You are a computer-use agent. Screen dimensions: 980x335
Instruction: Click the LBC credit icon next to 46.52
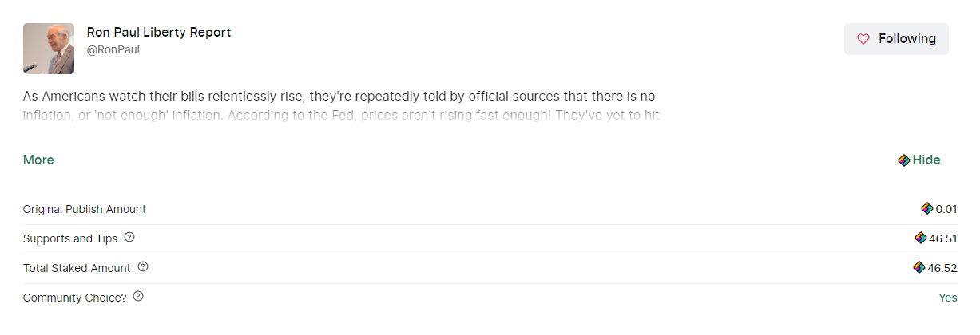tap(919, 267)
